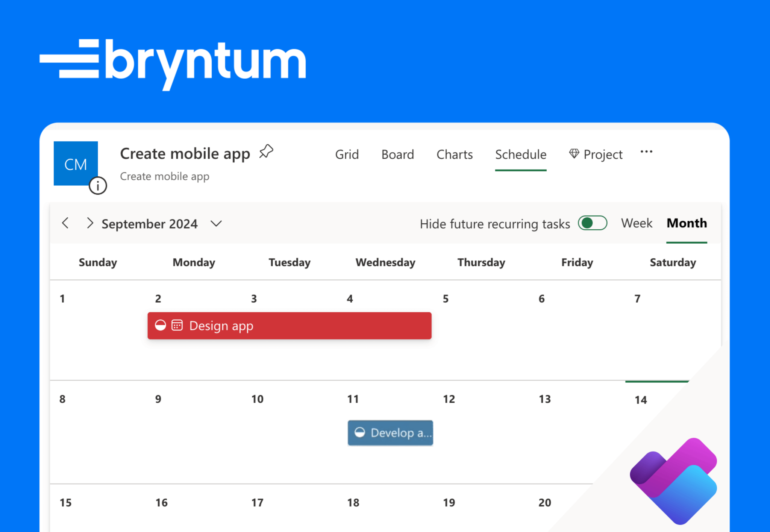Disable the Hide future recurring tasks toggle
This screenshot has width=770, height=532.
click(593, 223)
